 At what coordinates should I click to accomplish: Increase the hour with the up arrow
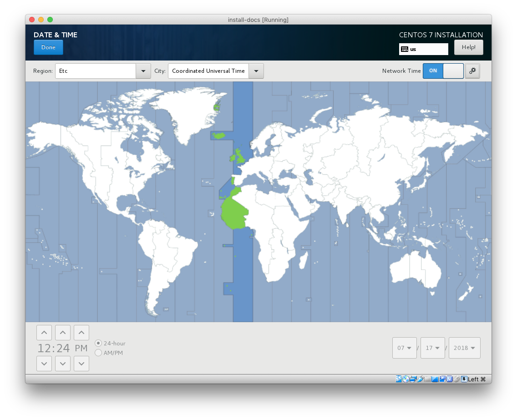point(44,333)
